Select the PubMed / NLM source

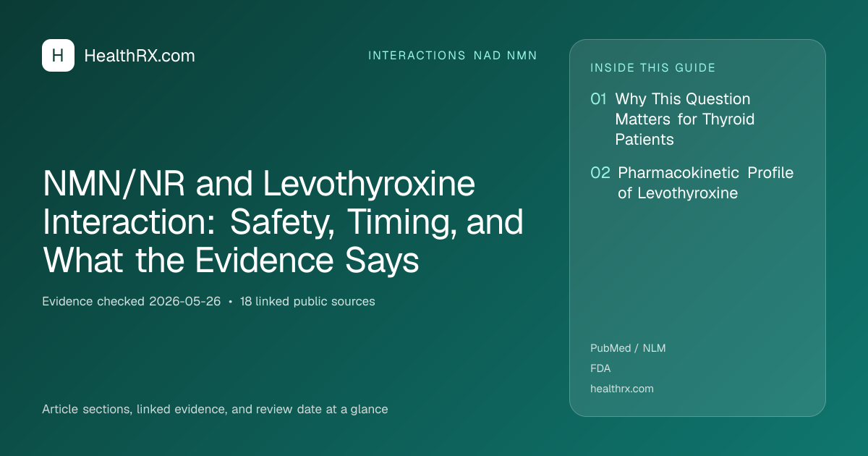click(628, 348)
